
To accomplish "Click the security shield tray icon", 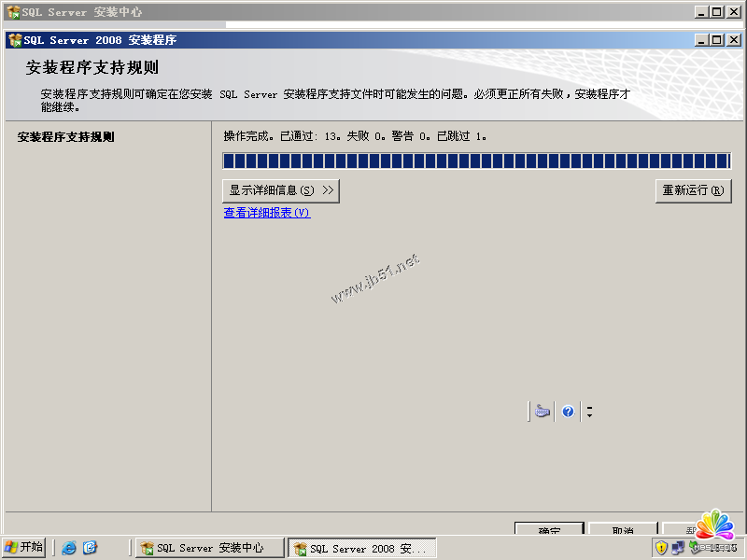I will click(661, 548).
